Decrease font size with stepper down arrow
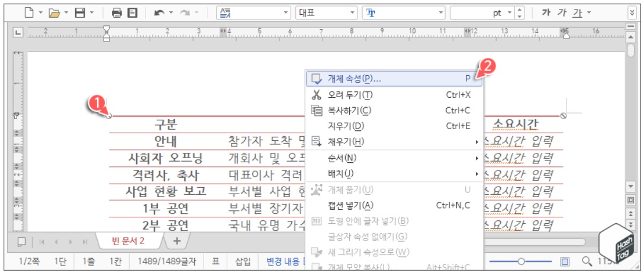644x273 pixels. (x=520, y=17)
